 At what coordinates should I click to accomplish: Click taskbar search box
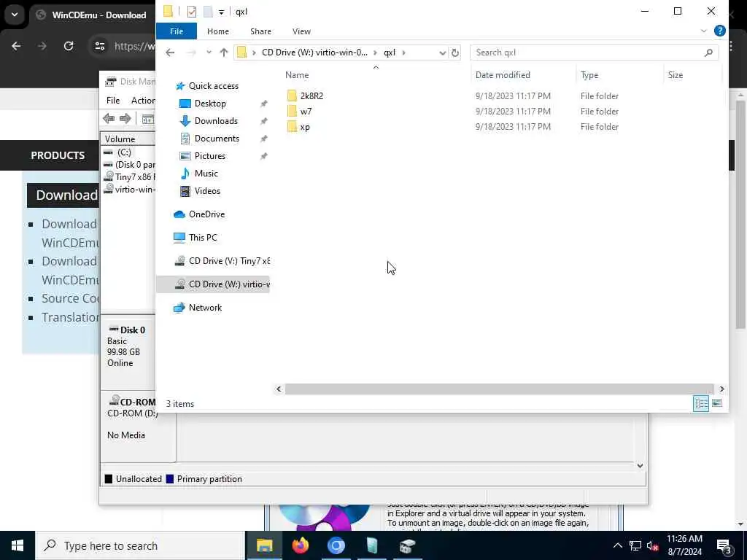click(x=140, y=545)
